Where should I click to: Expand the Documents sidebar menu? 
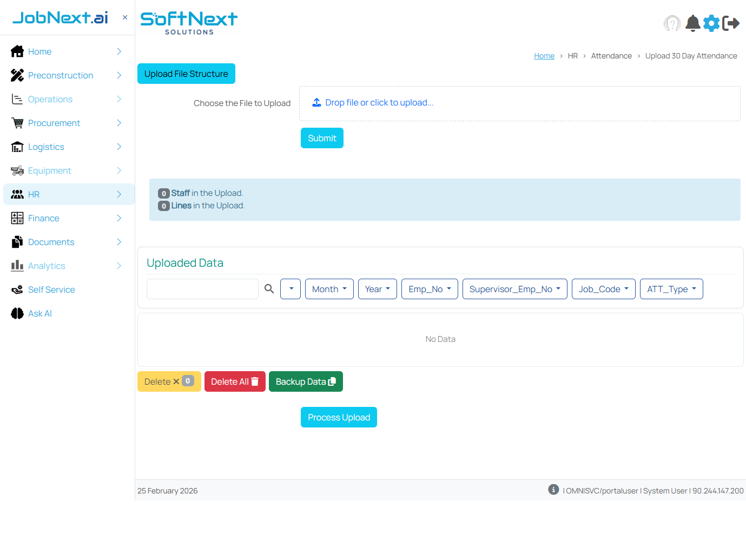pyautogui.click(x=17, y=242)
